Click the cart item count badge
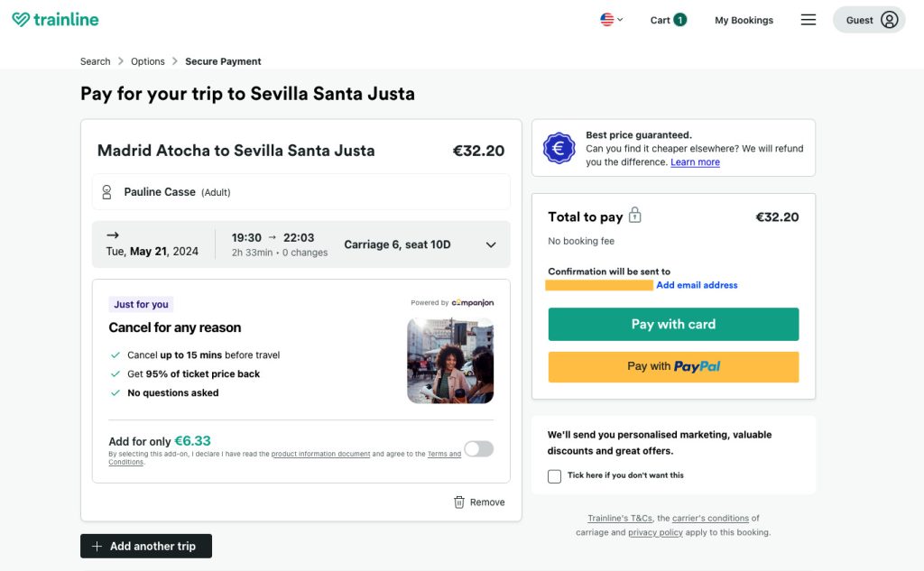Screen dimensions: 924x571 (x=680, y=20)
